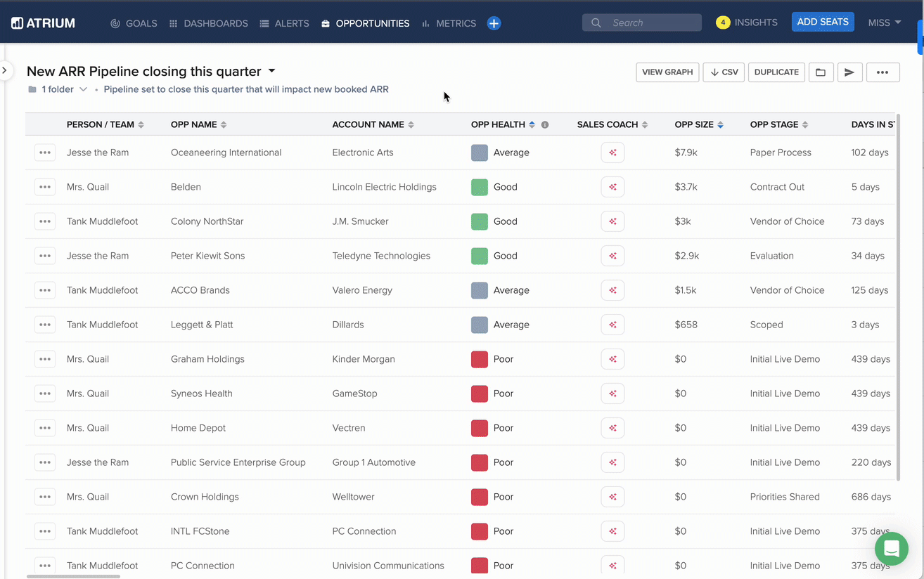Open sales coach icon for Colony NorthStar
This screenshot has width=924, height=579.
(612, 221)
